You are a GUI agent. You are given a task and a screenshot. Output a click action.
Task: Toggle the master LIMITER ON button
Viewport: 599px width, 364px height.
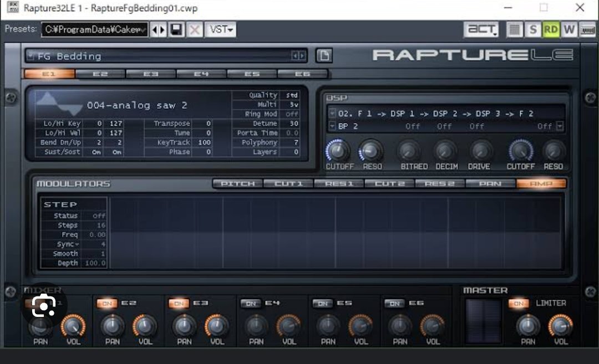tap(519, 304)
